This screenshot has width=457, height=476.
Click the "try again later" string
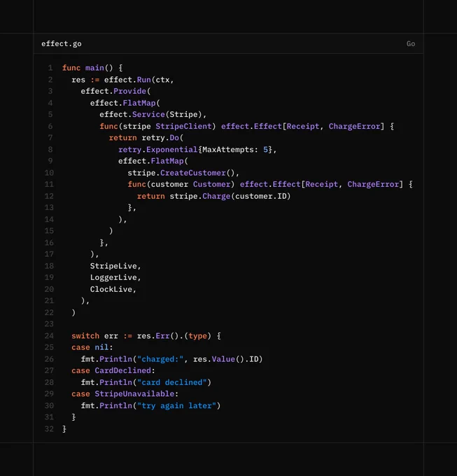pyautogui.click(x=176, y=406)
